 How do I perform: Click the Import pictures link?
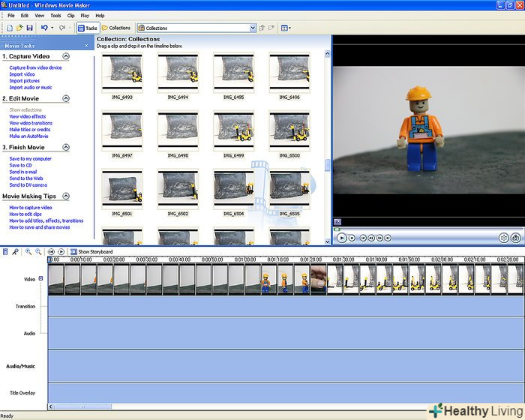pyautogui.click(x=26, y=81)
